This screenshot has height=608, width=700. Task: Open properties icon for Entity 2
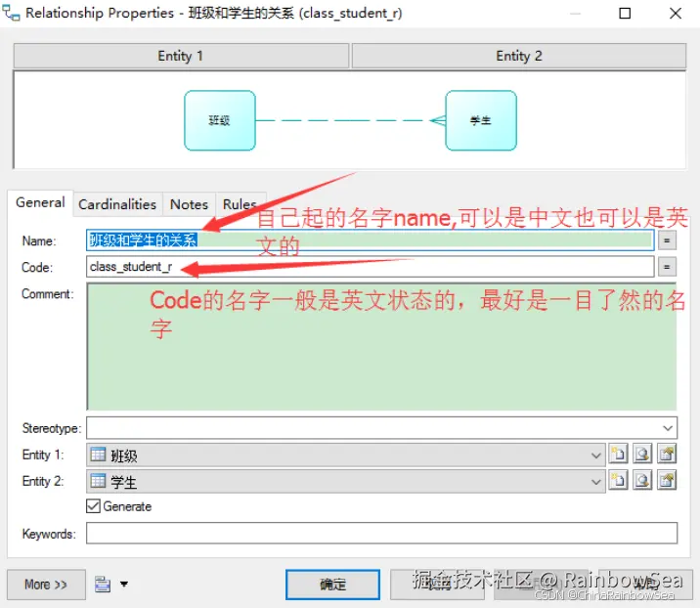pos(667,480)
